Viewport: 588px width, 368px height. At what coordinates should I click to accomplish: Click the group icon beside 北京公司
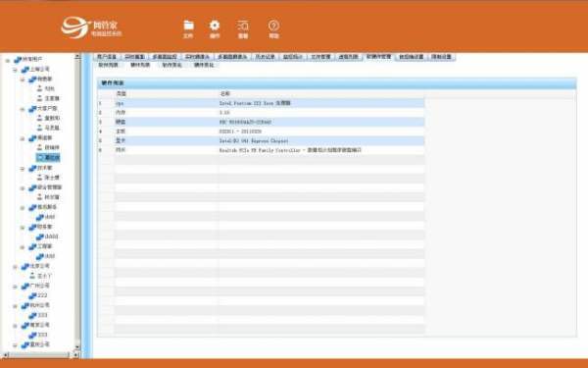(x=25, y=266)
